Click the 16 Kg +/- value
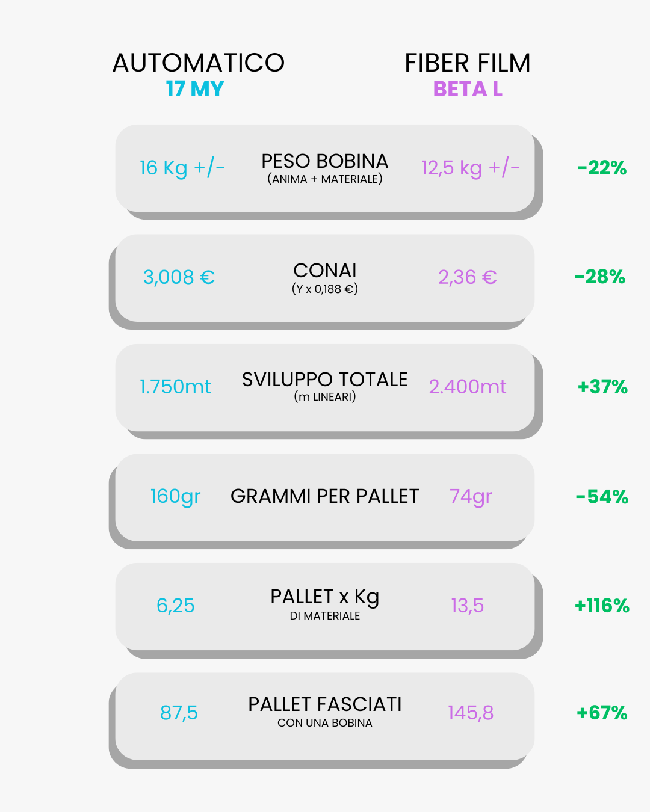Screen dimensions: 650x812 182,168
